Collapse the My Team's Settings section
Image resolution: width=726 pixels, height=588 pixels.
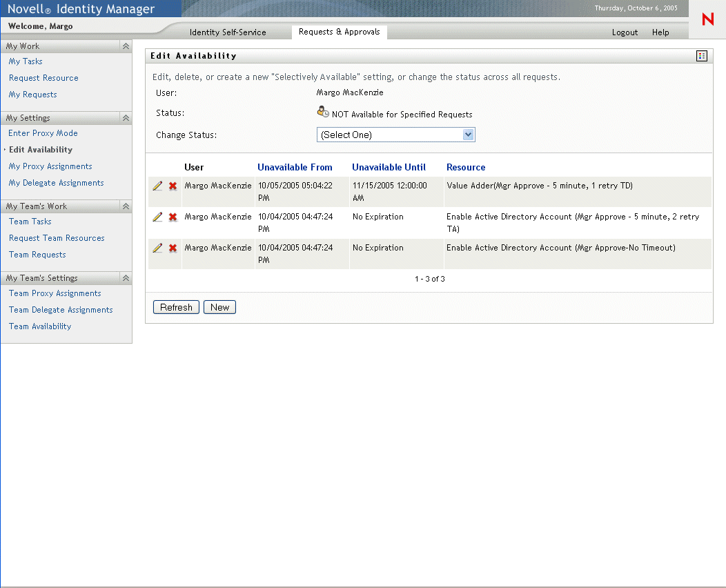(126, 278)
